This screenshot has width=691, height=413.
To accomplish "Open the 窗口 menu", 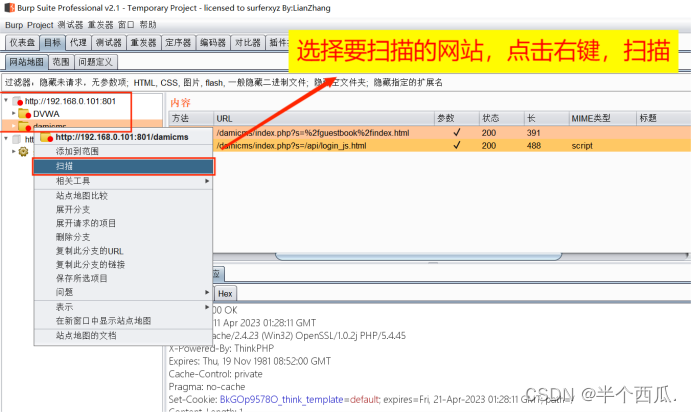I will 126,25.
